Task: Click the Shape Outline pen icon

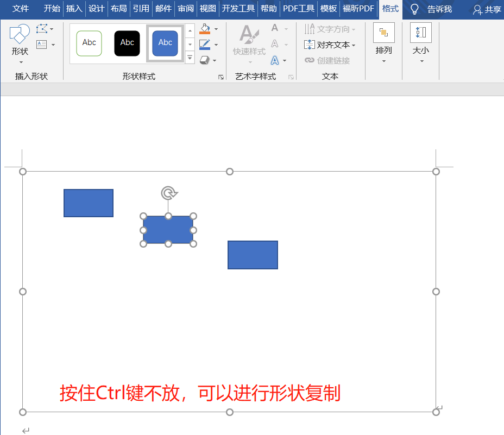Action: [205, 45]
